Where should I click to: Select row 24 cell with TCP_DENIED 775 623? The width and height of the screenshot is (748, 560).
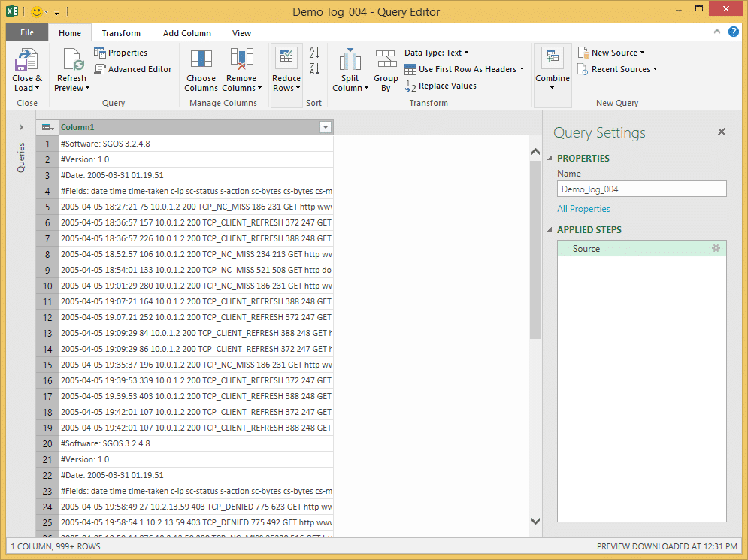[x=196, y=507]
